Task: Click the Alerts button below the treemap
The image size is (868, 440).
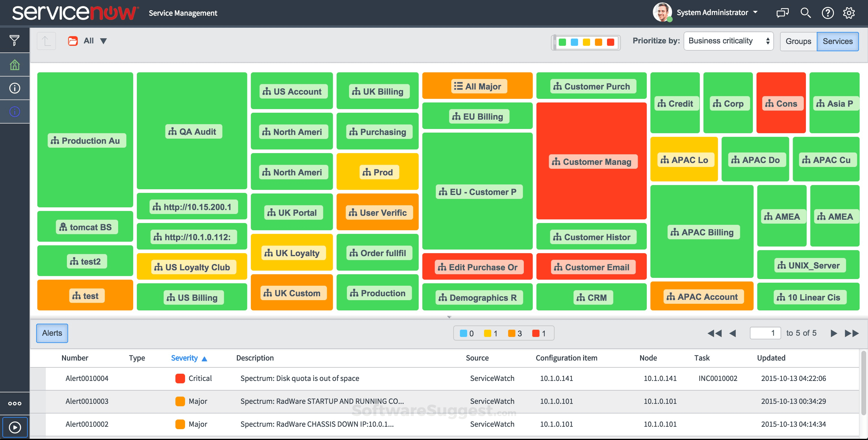Action: pyautogui.click(x=53, y=332)
